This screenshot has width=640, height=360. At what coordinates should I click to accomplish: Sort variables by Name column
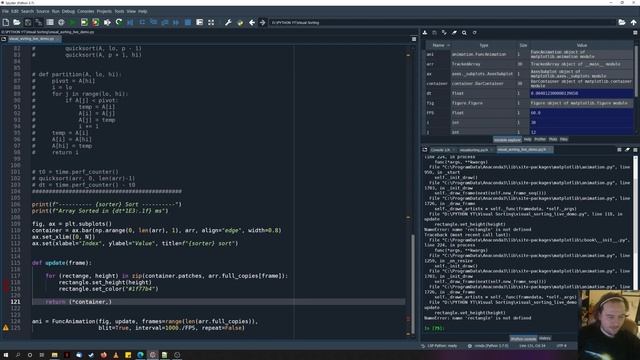tap(438, 45)
